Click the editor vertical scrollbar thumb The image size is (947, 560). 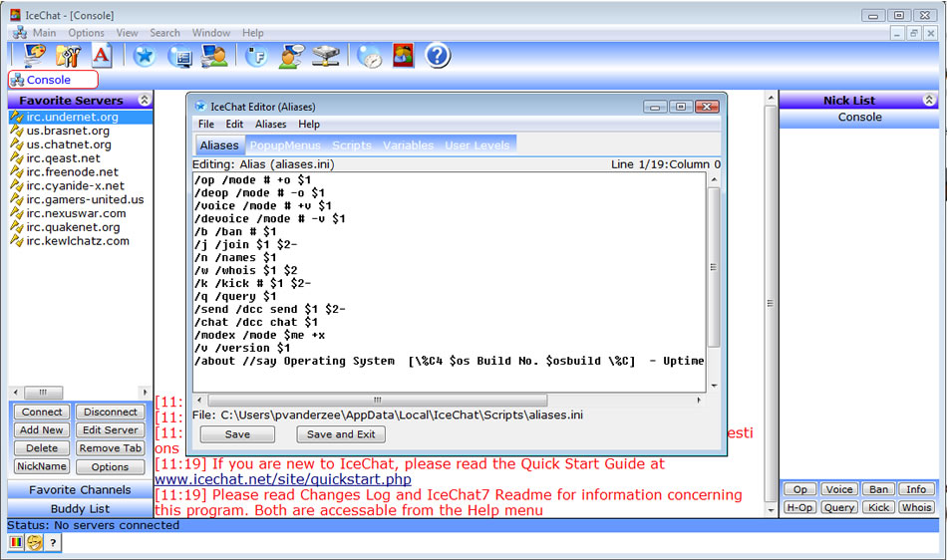point(714,267)
